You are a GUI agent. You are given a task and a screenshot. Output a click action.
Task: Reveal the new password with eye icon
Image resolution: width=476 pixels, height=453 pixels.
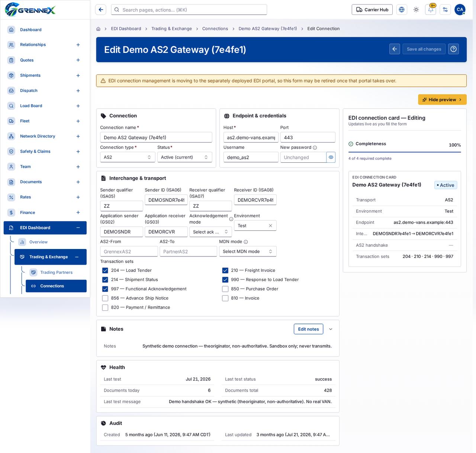tap(331, 157)
